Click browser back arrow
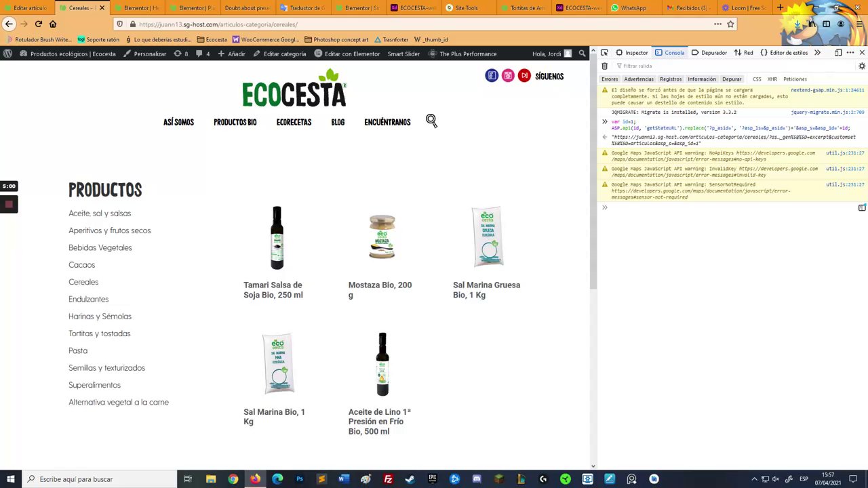This screenshot has height=488, width=868. [9, 24]
